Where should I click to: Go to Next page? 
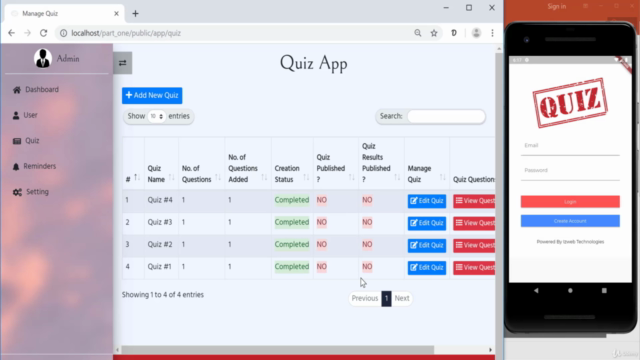tap(402, 298)
